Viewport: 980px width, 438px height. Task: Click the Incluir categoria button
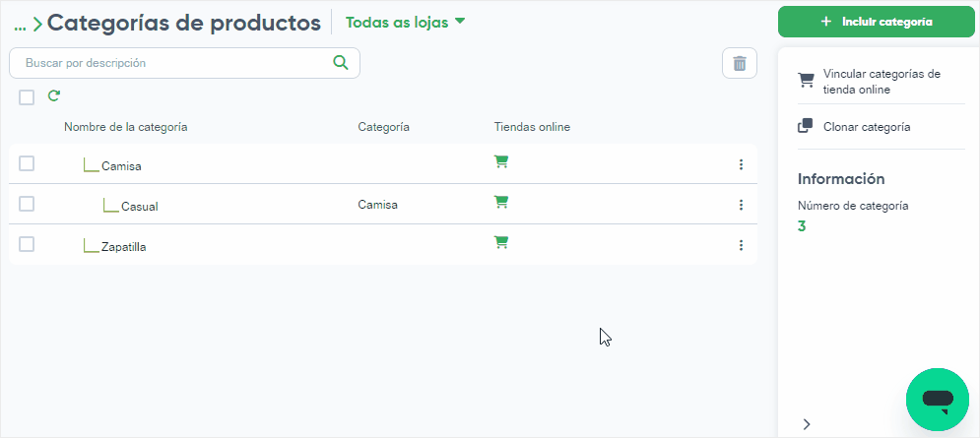(877, 22)
